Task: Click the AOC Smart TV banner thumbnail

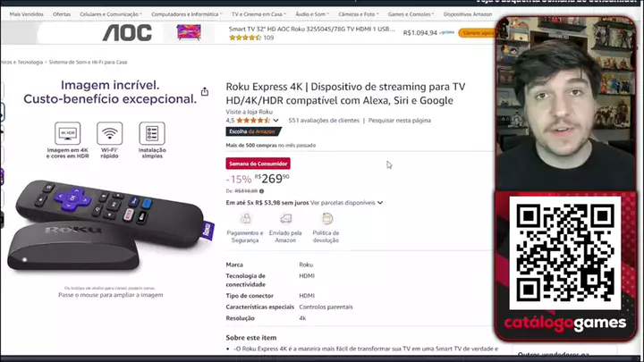Action: click(189, 32)
